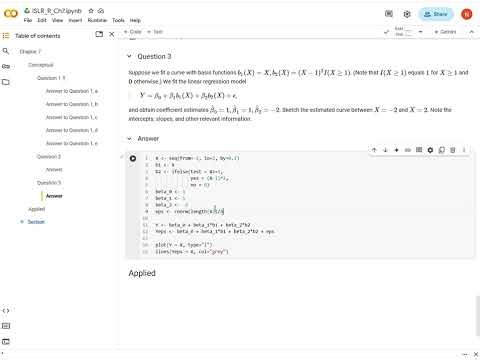Copy link to cell icon
480x360 pixels.
[408, 150]
